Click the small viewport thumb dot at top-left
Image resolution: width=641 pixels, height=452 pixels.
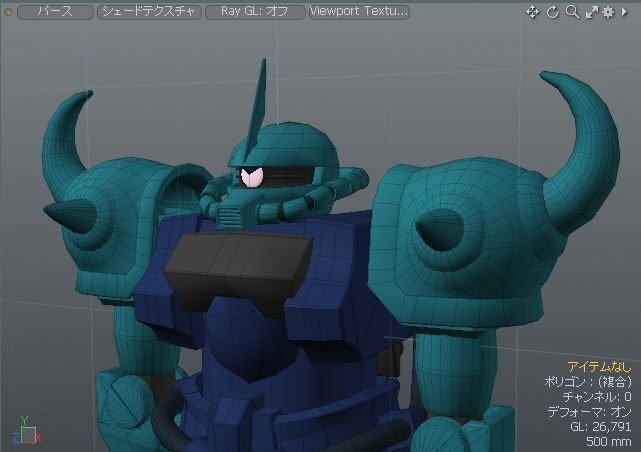click(8, 13)
